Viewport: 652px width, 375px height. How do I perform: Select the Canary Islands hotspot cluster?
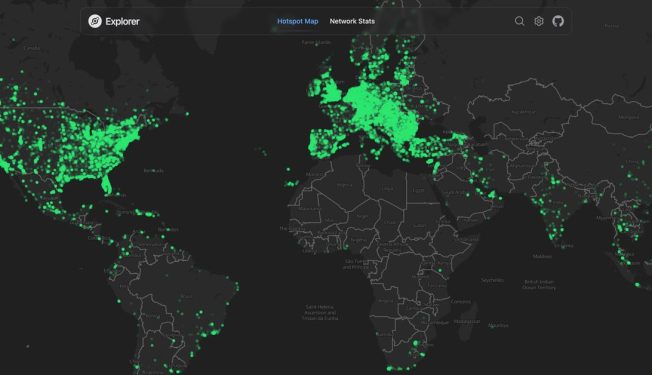coord(291,183)
